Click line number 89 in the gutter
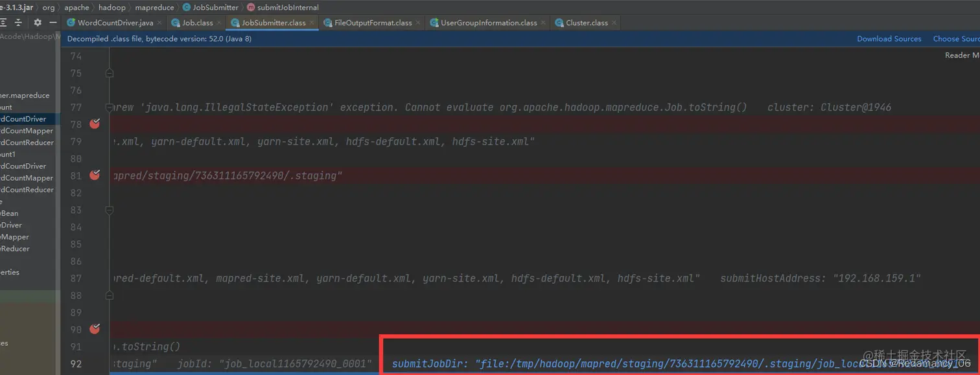 pyautogui.click(x=75, y=313)
